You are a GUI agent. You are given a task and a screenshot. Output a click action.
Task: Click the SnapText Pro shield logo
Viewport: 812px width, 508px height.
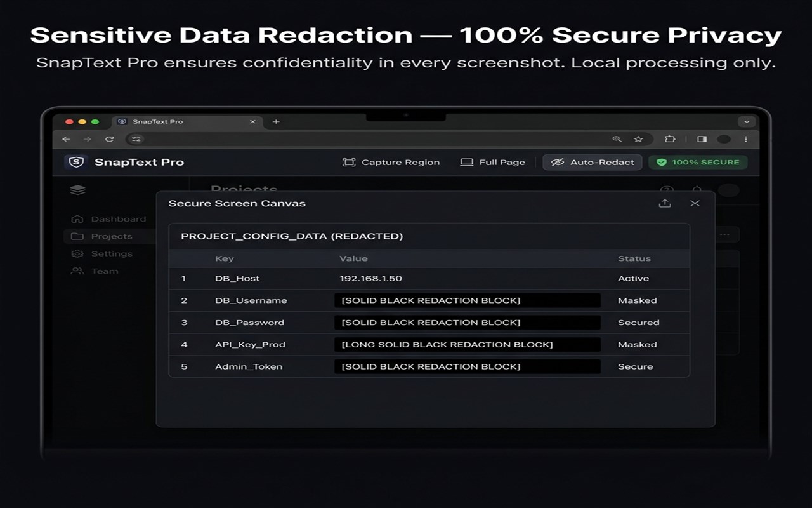click(76, 162)
